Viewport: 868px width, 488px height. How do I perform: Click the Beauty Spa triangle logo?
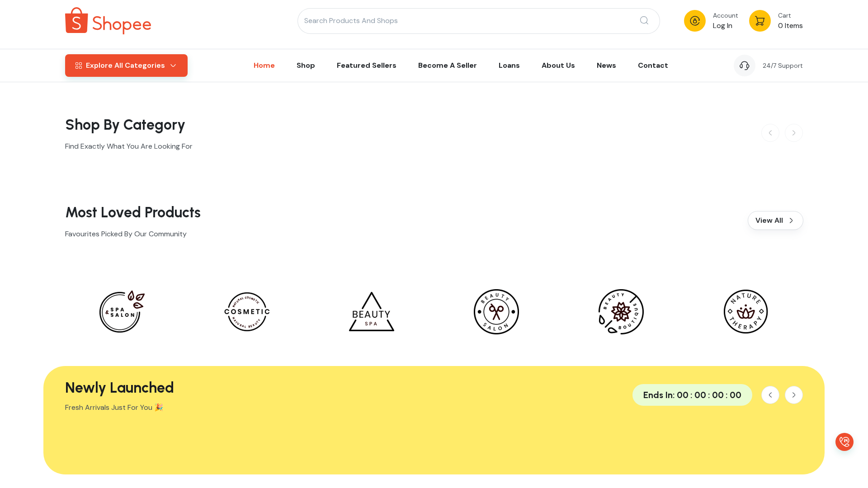click(372, 312)
